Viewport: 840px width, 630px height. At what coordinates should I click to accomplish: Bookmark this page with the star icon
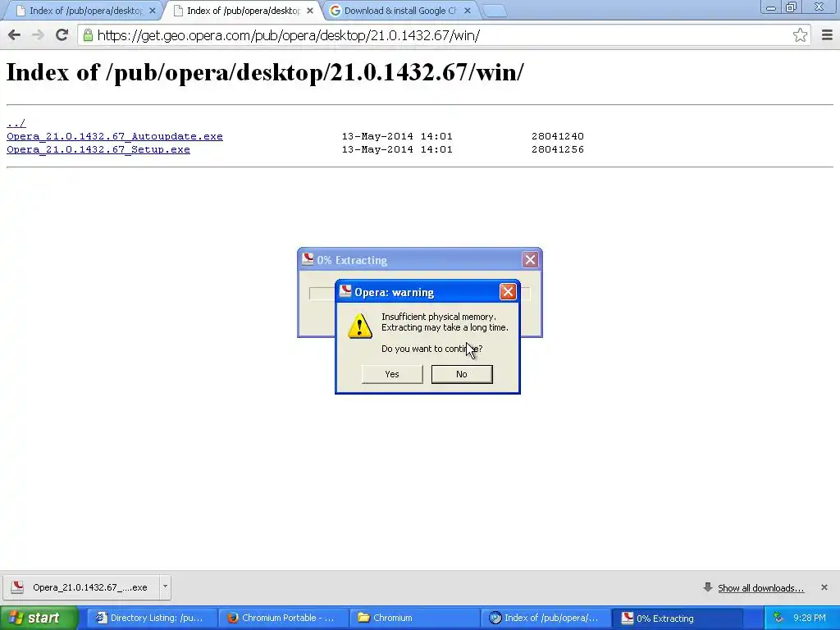800,35
